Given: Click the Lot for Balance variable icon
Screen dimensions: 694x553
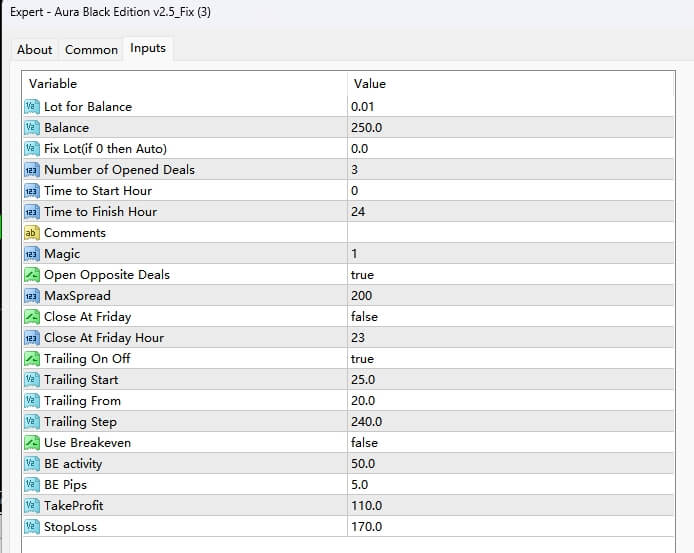Looking at the screenshot, I should (31, 107).
